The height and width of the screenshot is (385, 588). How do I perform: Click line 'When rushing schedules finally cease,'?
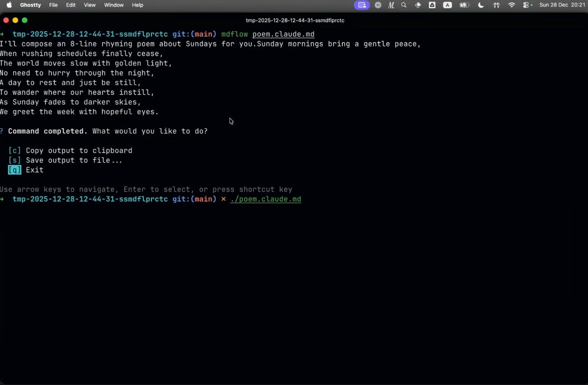point(82,54)
